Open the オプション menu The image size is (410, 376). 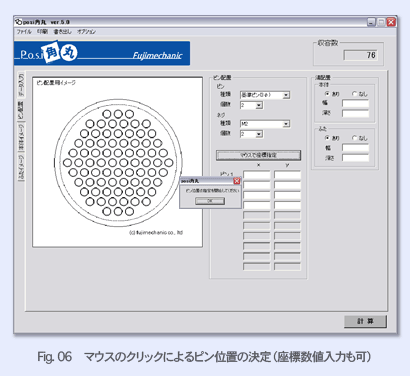86,32
